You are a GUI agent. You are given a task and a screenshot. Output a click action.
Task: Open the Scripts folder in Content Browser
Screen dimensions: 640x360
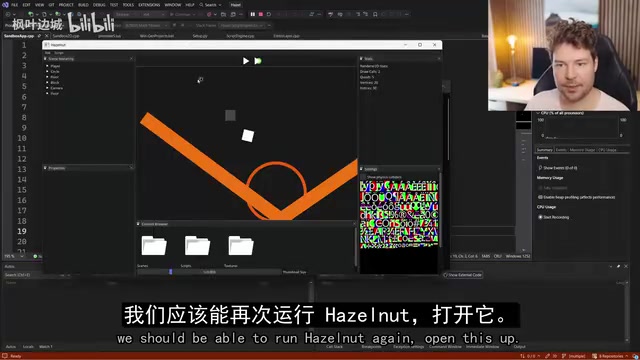197,246
